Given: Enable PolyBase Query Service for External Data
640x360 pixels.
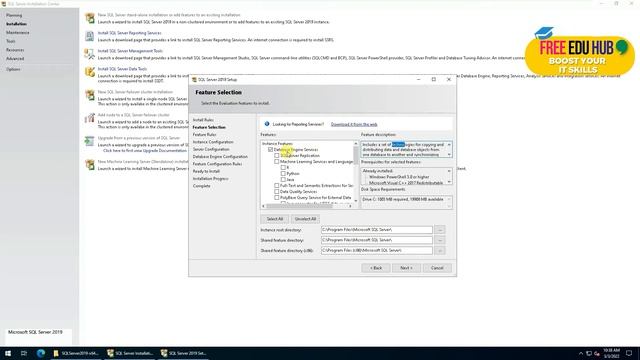Looking at the screenshot, I should pos(277,198).
